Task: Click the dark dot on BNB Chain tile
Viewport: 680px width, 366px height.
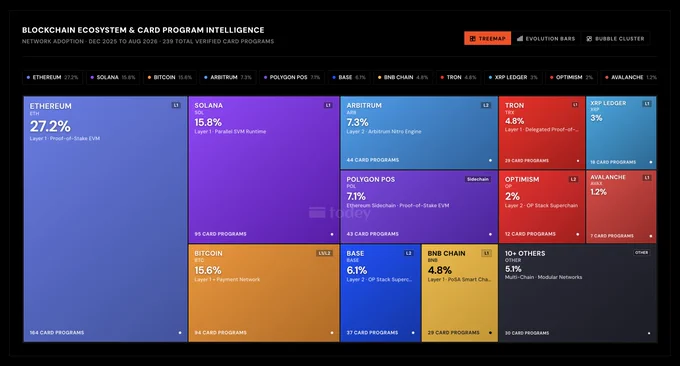Action: pos(490,333)
